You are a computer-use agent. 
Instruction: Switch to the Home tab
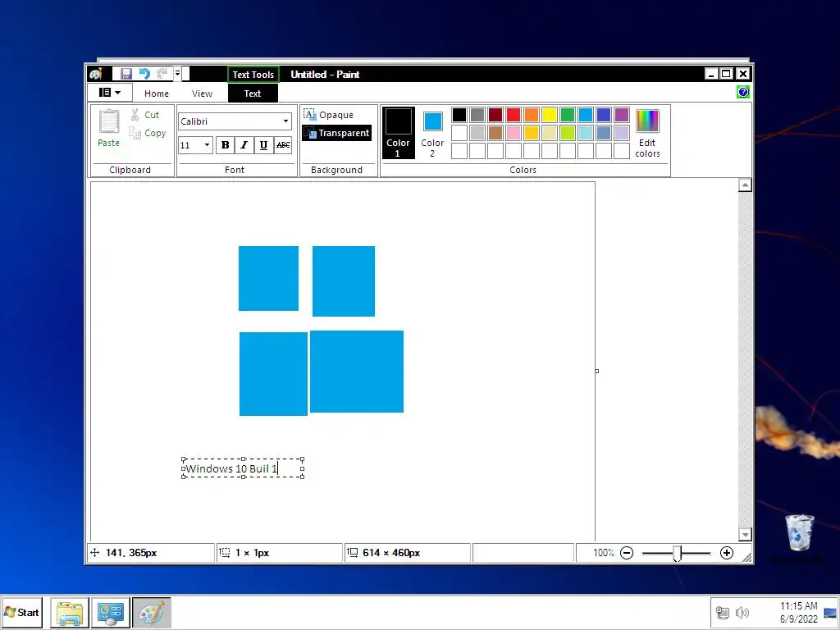(x=157, y=94)
